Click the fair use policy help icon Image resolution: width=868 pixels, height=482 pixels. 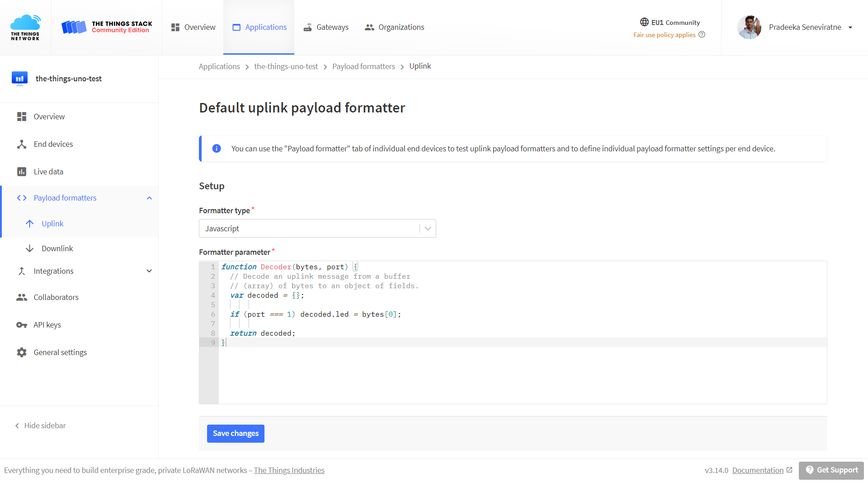pyautogui.click(x=702, y=34)
